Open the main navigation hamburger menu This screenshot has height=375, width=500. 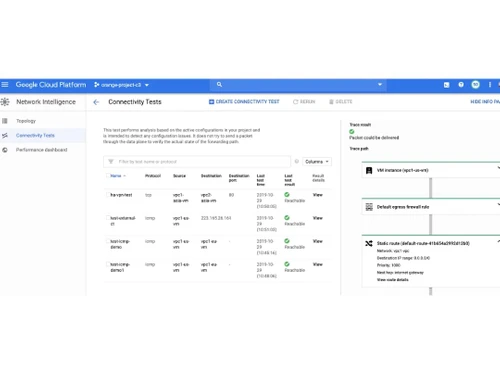pyautogui.click(x=5, y=85)
